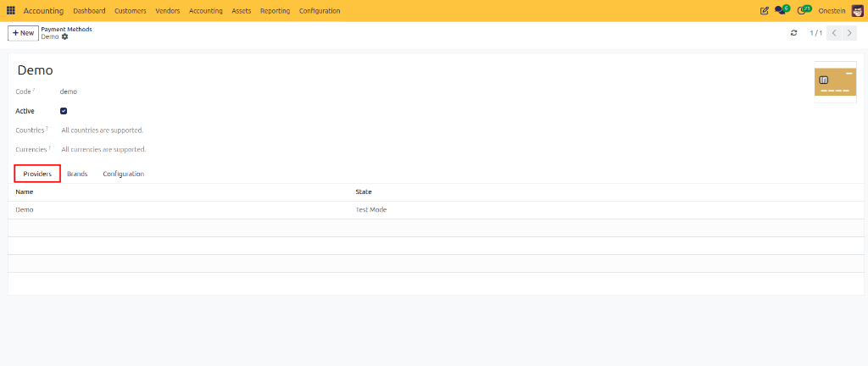868x366 pixels.
Task: Open the Vendors menu
Action: pyautogui.click(x=168, y=11)
